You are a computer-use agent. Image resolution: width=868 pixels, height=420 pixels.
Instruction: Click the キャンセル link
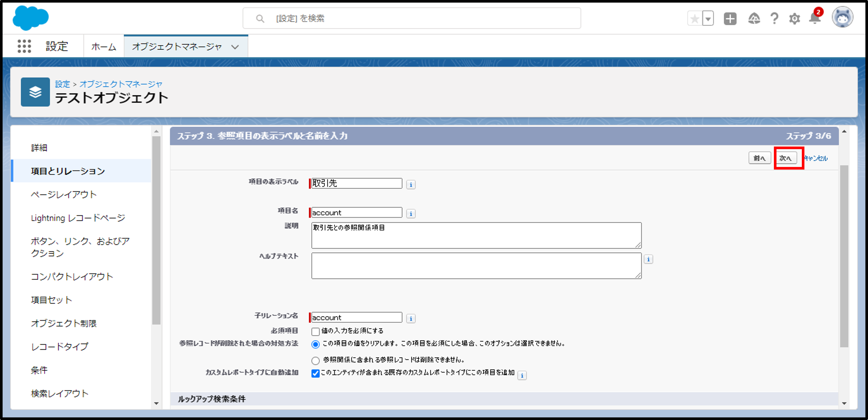(816, 158)
